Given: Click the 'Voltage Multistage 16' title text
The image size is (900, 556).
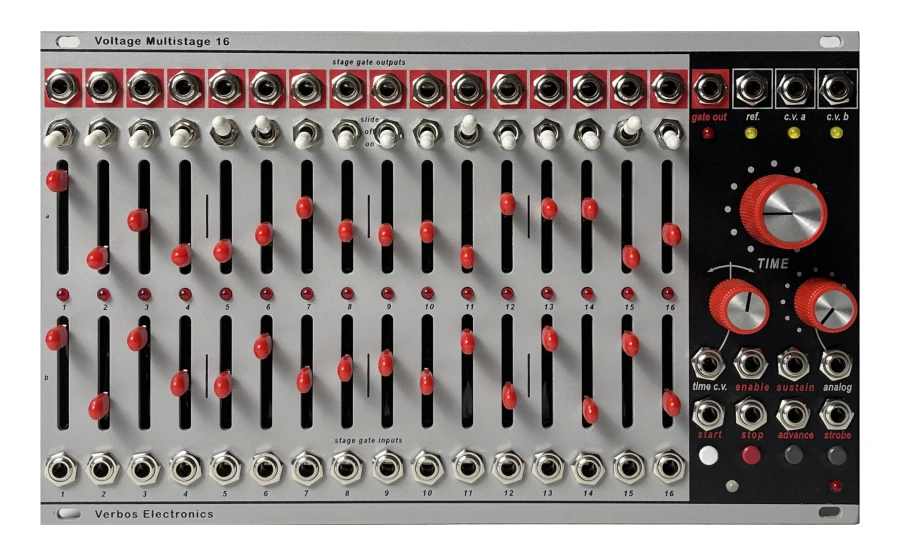Looking at the screenshot, I should 162,41.
